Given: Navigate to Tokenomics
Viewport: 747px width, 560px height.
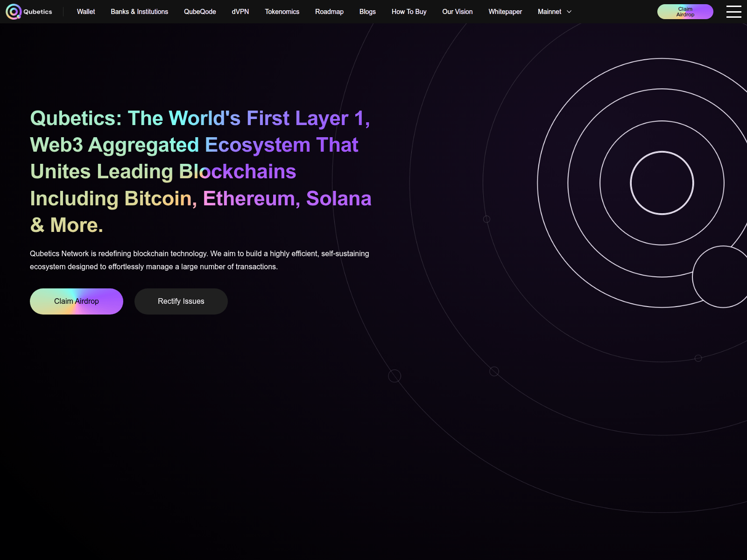Looking at the screenshot, I should [282, 12].
